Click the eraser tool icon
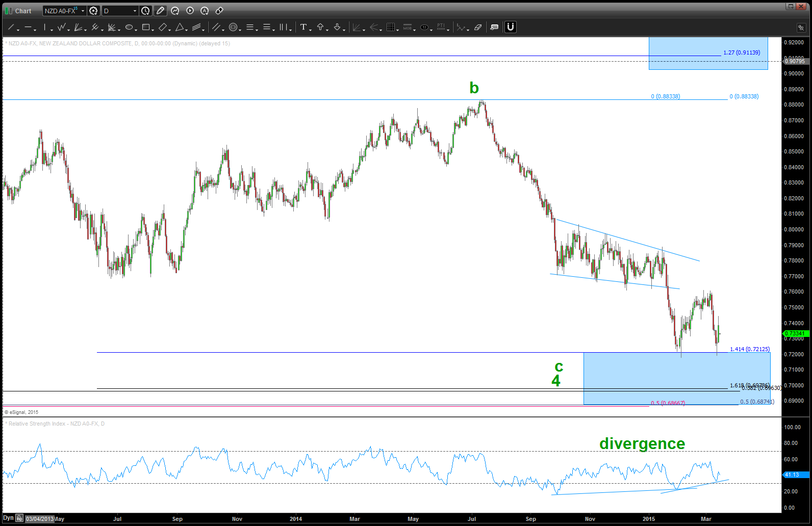The width and height of the screenshot is (812, 526). (478, 28)
